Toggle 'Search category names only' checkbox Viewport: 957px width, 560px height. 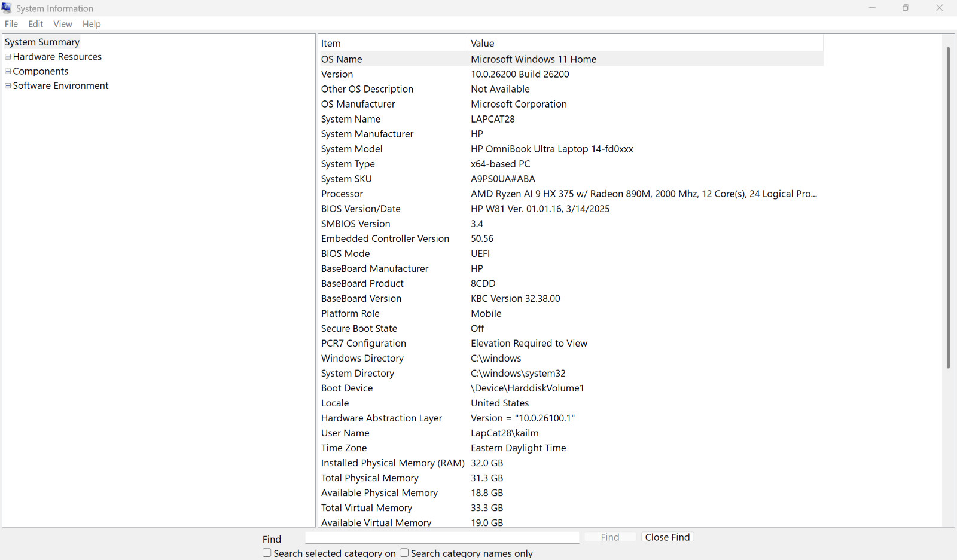tap(404, 553)
